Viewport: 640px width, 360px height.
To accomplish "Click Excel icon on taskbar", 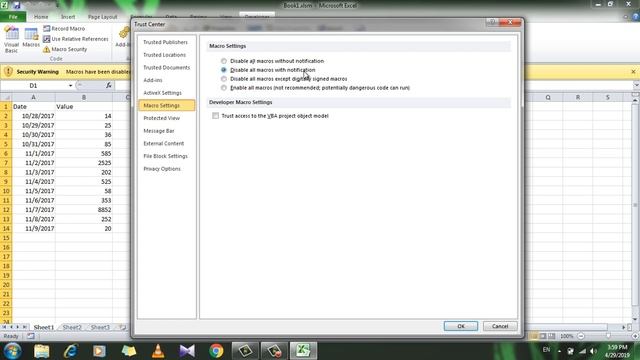I will pos(303,351).
